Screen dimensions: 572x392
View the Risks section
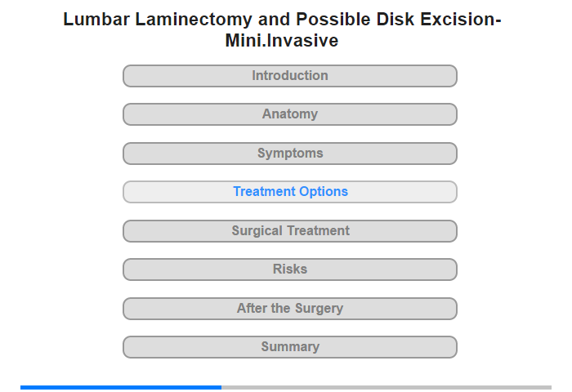point(289,269)
